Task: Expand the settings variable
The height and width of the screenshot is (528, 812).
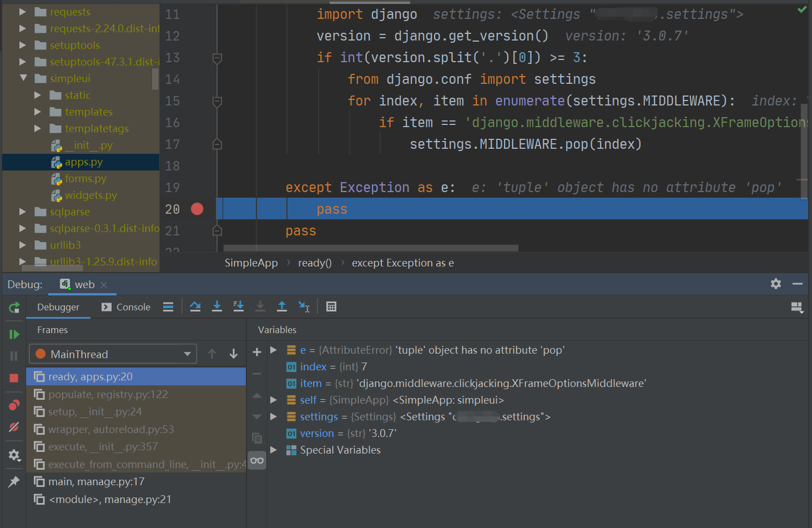Action: pos(274,416)
